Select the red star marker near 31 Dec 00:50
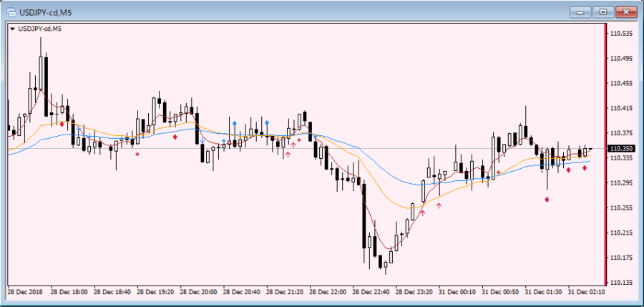The image size is (644, 307). (x=499, y=172)
